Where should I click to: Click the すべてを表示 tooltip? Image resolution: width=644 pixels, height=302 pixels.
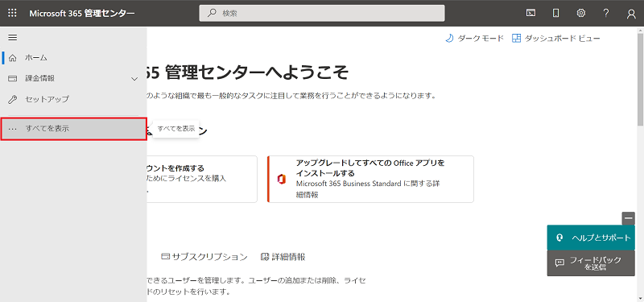176,129
